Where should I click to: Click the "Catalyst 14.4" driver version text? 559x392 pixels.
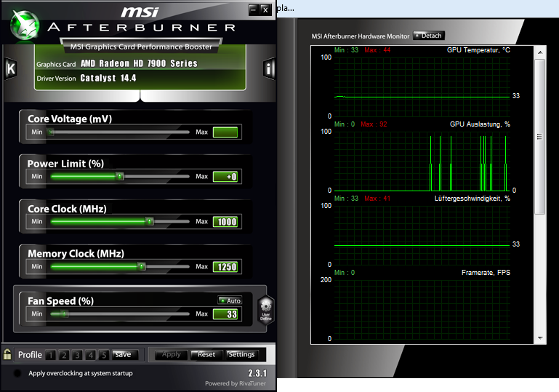[x=108, y=78]
